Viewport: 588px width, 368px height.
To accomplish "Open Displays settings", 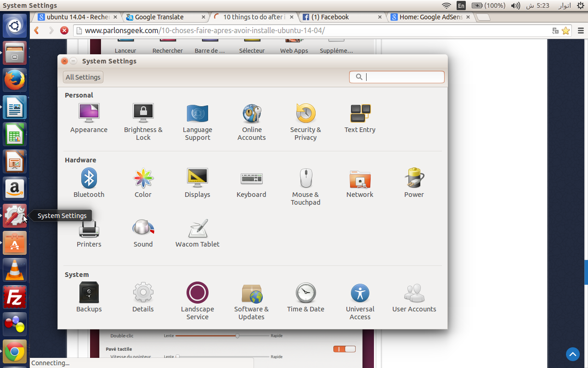I will coord(198,183).
